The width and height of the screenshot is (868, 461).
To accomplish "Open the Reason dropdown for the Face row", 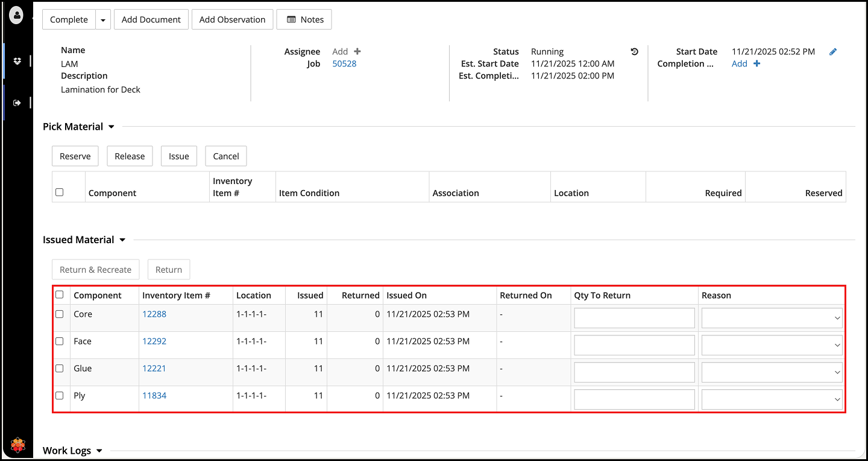I will click(x=772, y=345).
